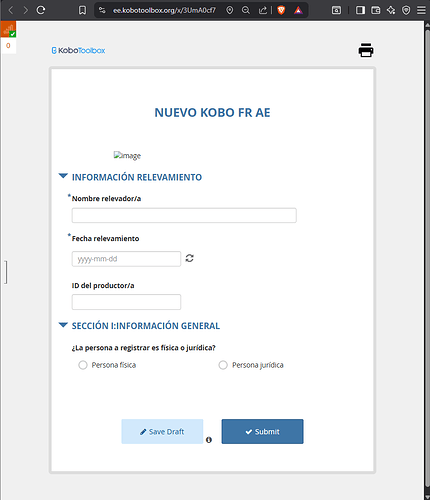Click the Save Draft button
Viewport: 430px width, 500px height.
[162, 431]
